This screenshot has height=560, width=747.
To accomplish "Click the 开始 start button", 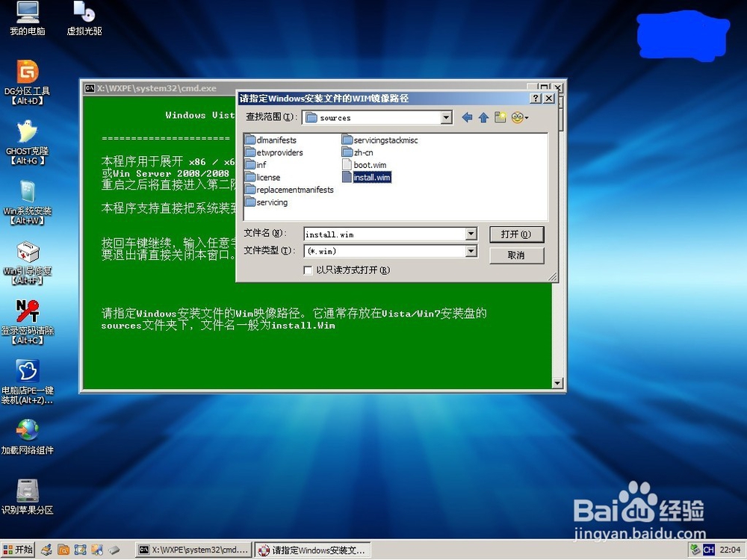I will pos(18,550).
